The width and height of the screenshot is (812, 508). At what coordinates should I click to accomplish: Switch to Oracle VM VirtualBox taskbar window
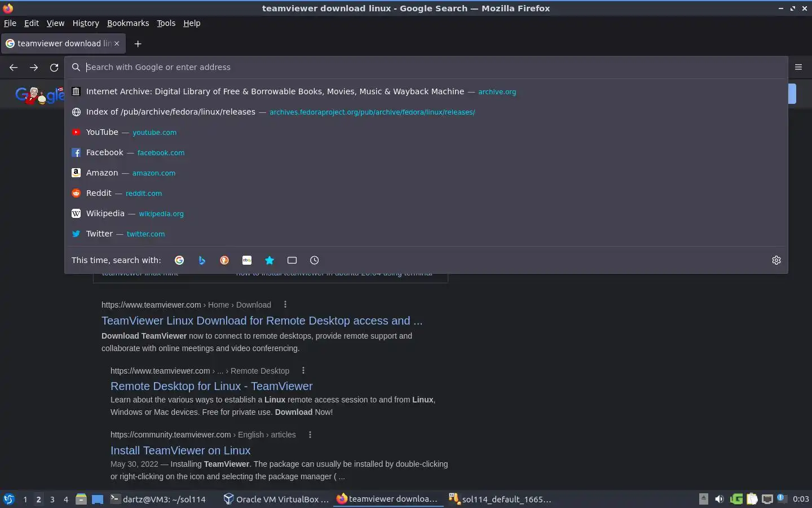[276, 499]
